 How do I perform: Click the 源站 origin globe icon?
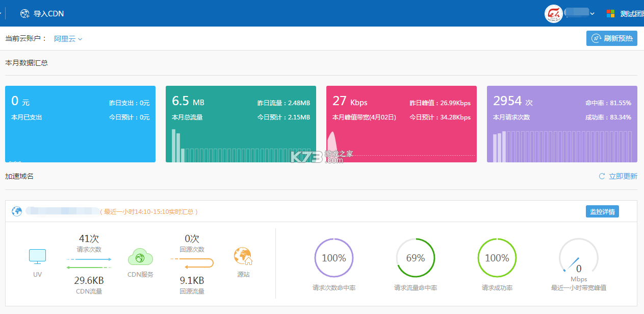pos(243,257)
